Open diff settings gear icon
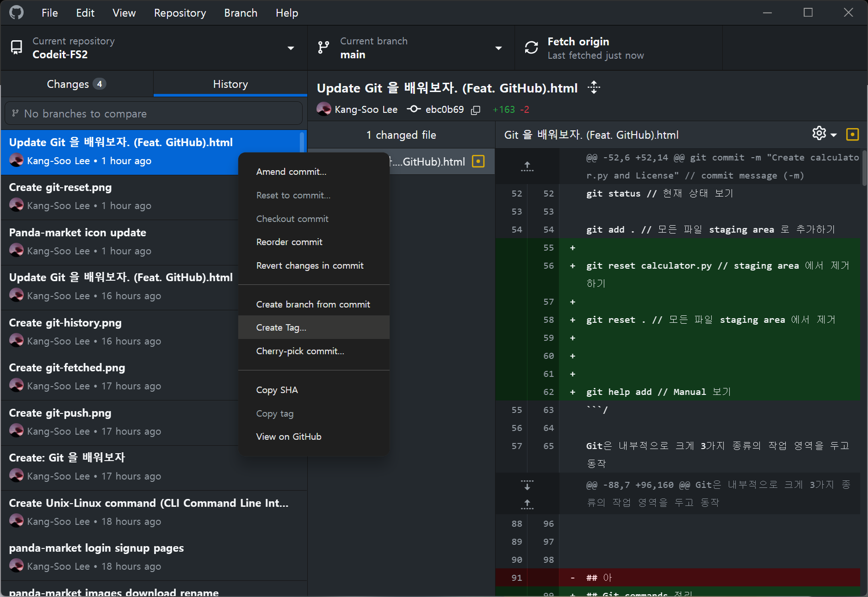The image size is (868, 597). pos(819,134)
